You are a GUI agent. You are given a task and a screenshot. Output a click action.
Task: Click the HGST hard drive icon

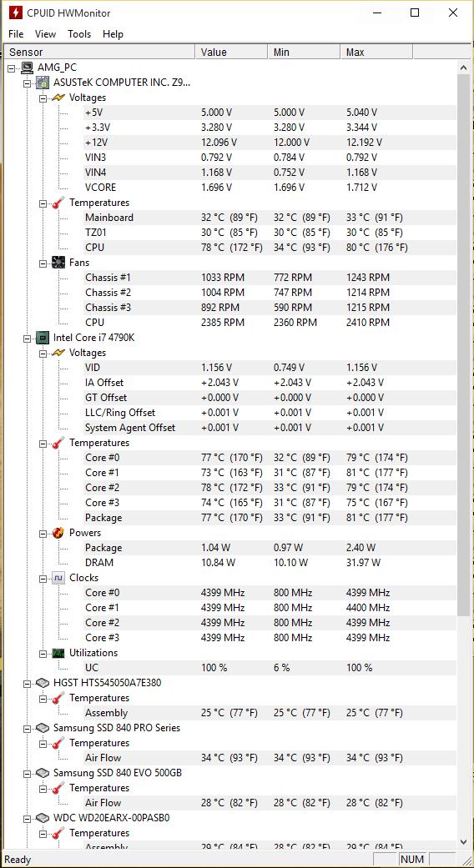42,683
